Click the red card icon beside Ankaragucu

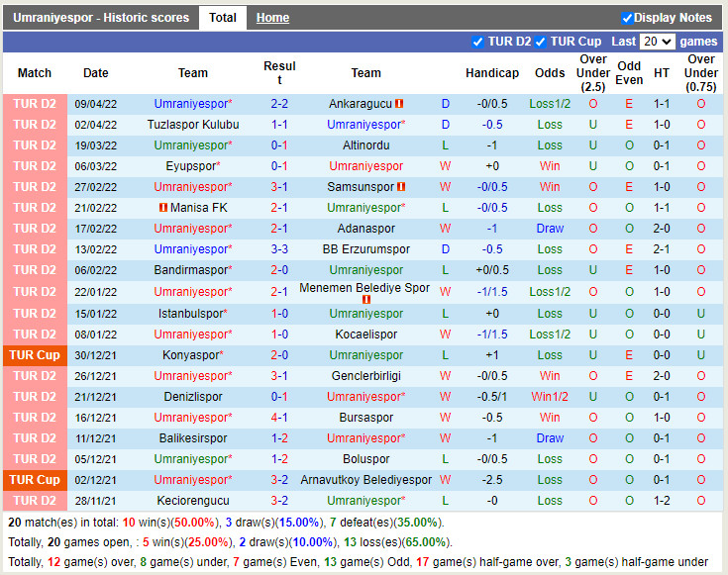399,104
